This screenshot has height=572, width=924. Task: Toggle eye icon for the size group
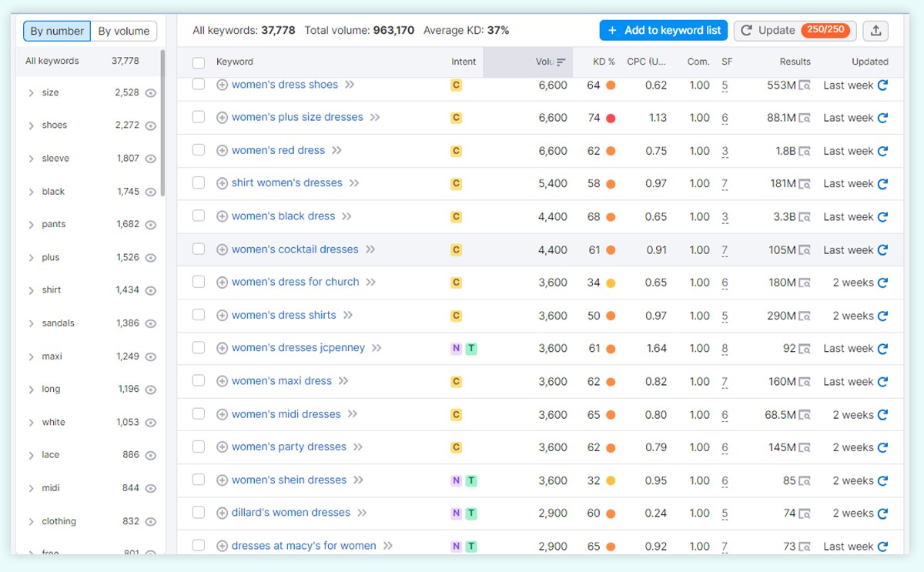[x=151, y=93]
